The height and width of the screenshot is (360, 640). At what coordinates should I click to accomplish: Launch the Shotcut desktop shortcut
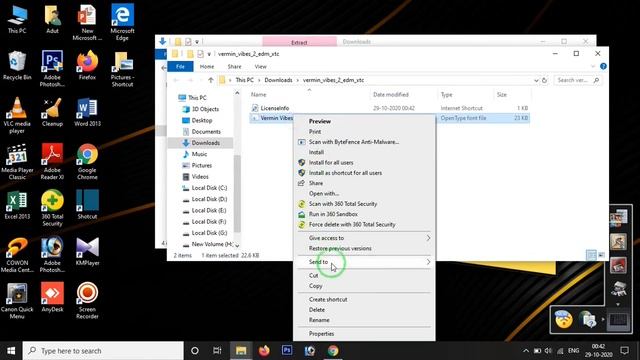click(87, 205)
